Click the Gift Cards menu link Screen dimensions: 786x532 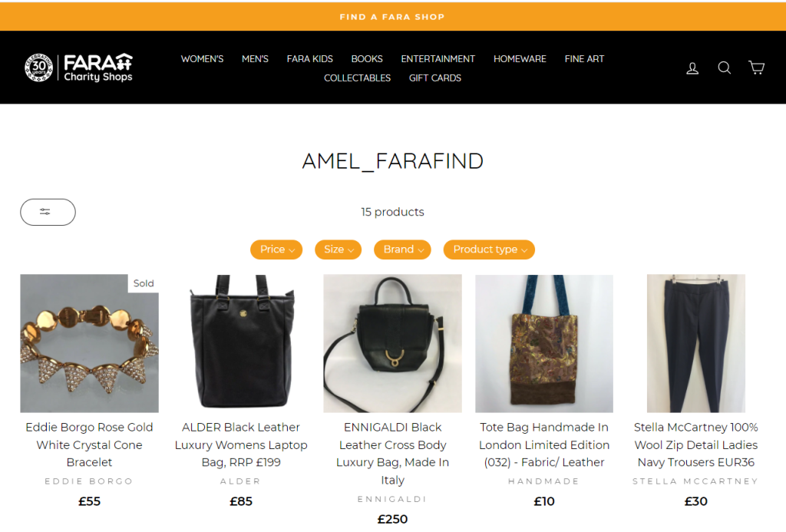pos(435,78)
